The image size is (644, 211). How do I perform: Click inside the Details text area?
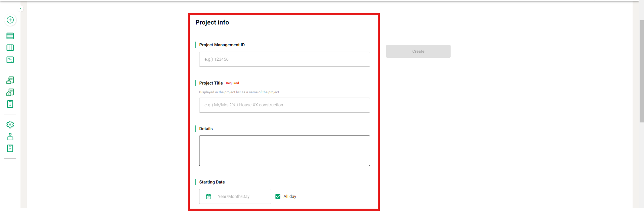284,151
